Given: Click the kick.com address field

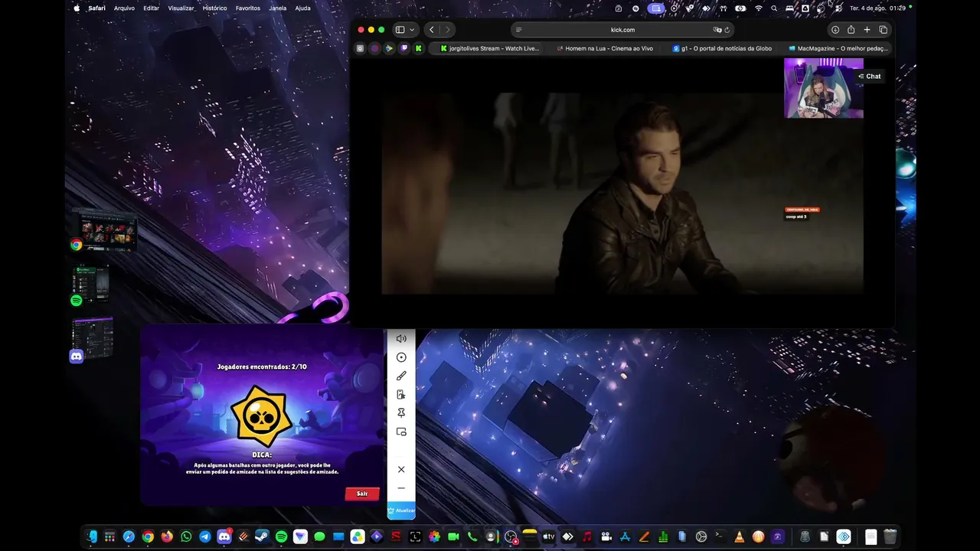Looking at the screenshot, I should [x=622, y=30].
